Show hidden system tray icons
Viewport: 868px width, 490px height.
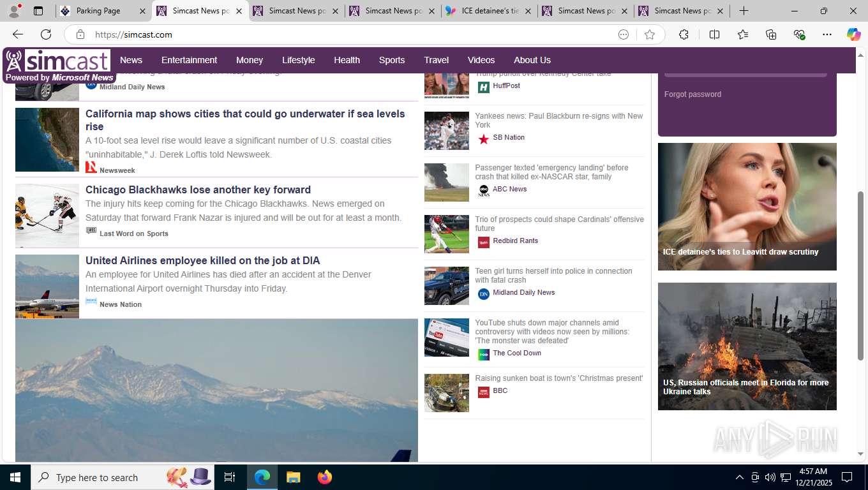click(x=739, y=477)
